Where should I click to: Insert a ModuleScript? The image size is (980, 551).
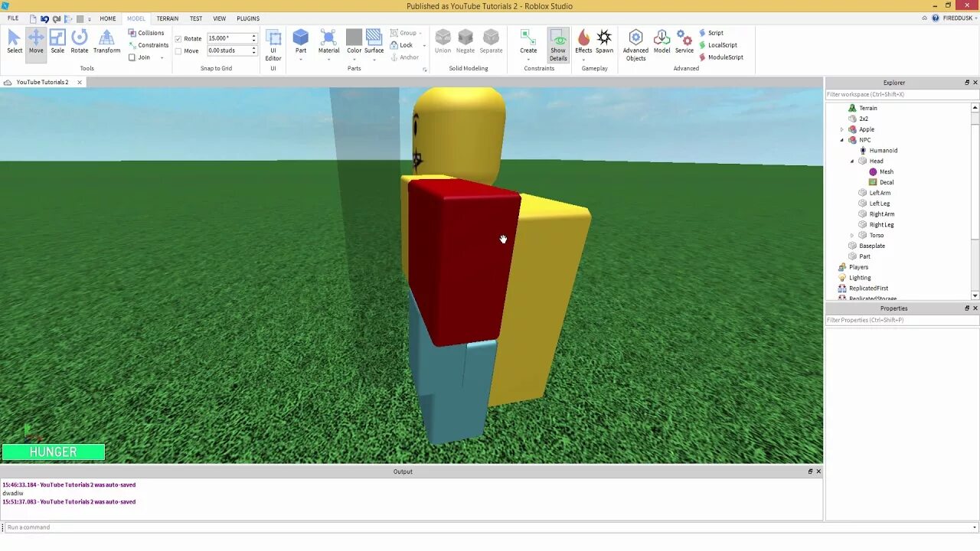(x=720, y=57)
